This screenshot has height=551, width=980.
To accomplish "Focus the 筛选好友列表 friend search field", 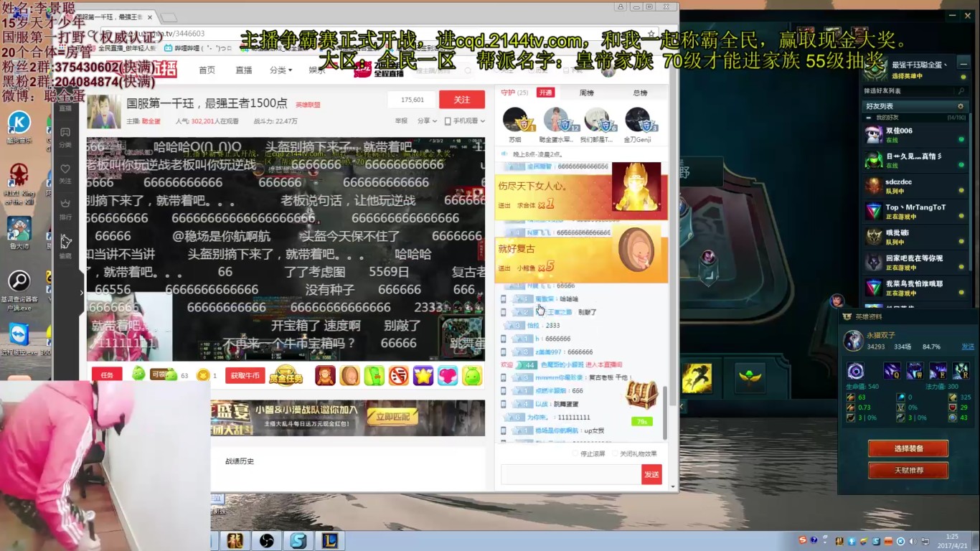I will point(915,91).
